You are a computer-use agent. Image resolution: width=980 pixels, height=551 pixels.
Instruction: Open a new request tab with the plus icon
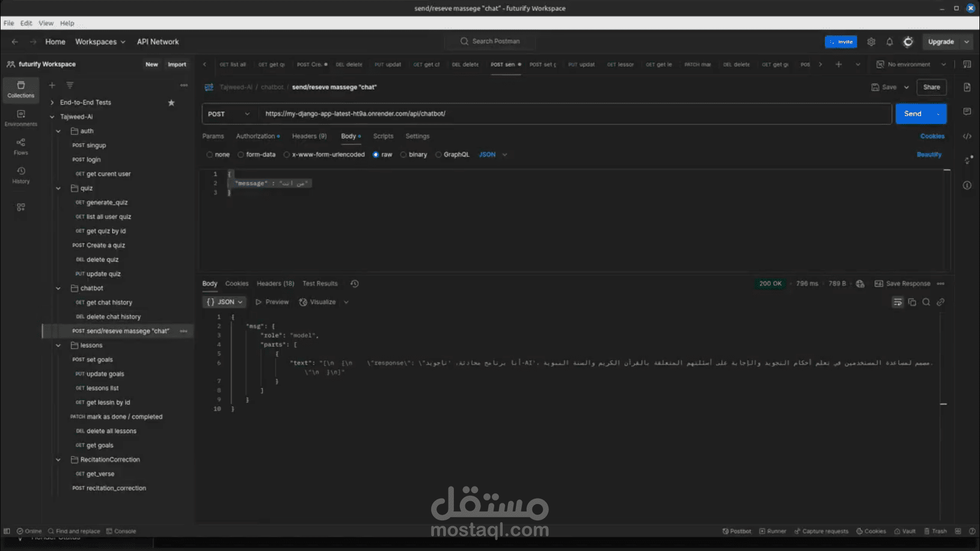(x=839, y=64)
